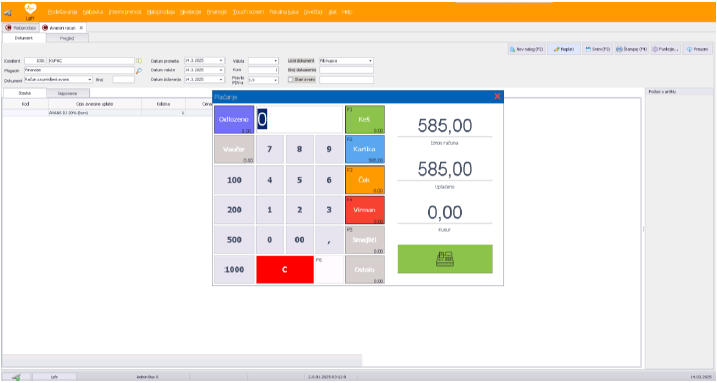Create new order with Nov nalog button
Screen dimensions: 717x383
[x=527, y=49]
